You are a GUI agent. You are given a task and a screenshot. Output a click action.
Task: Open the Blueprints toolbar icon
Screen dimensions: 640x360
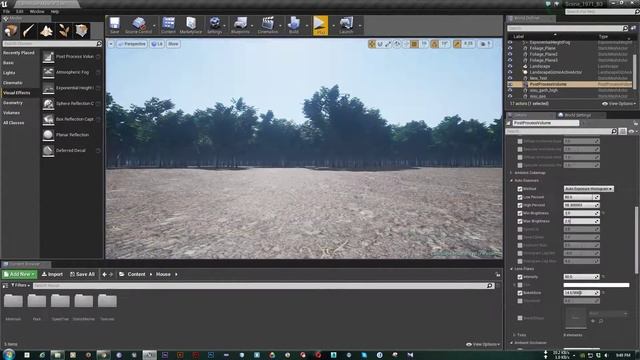tap(240, 25)
